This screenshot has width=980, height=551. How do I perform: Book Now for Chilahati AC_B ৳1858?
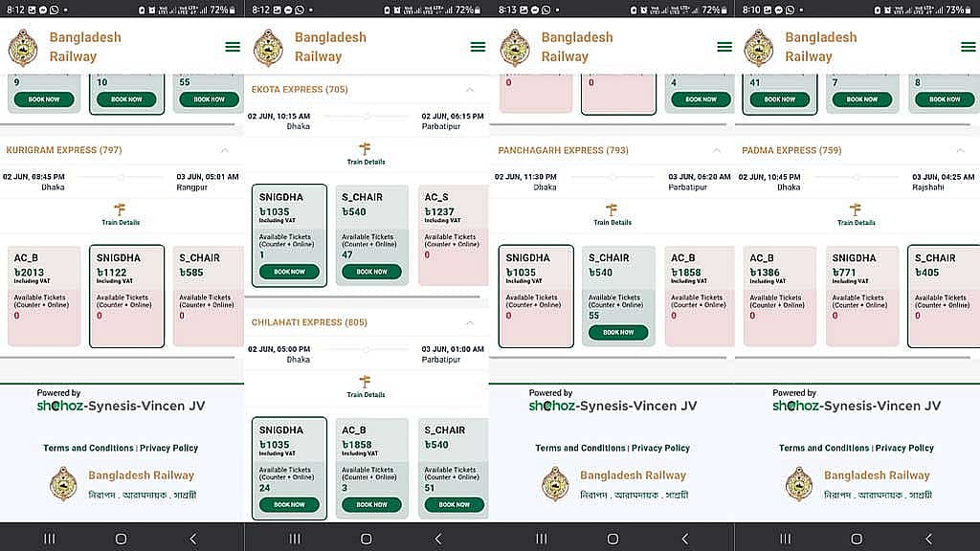pyautogui.click(x=372, y=505)
